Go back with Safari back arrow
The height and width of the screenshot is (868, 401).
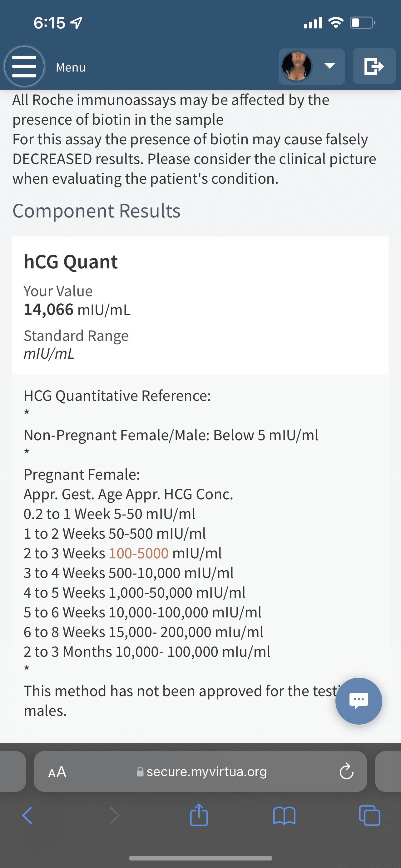(x=27, y=816)
